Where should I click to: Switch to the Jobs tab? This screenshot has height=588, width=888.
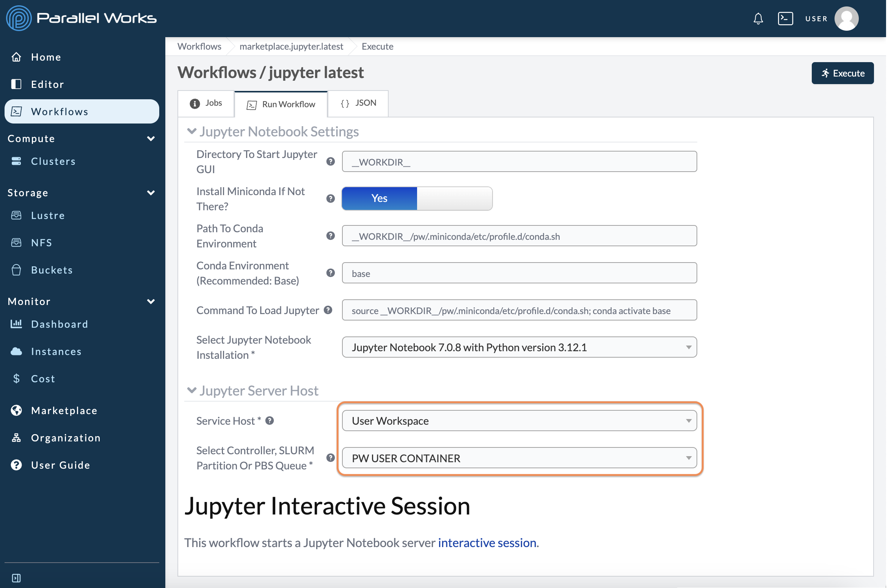click(x=206, y=103)
